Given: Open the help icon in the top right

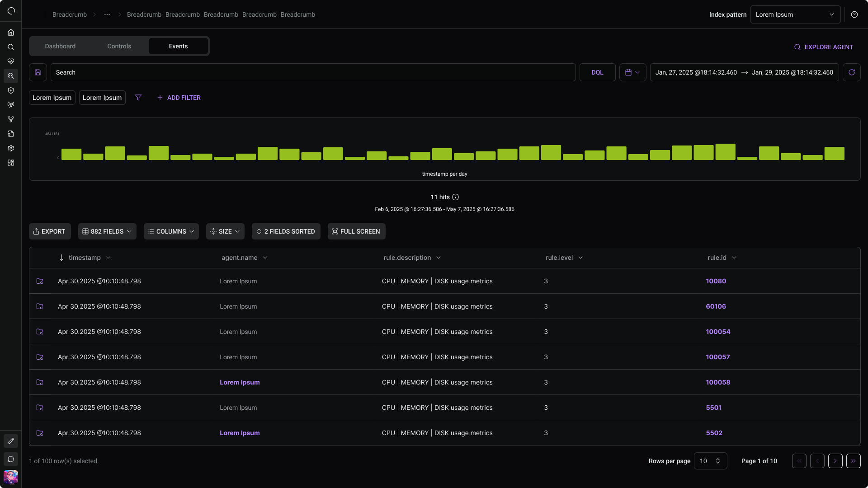Looking at the screenshot, I should coord(854,14).
